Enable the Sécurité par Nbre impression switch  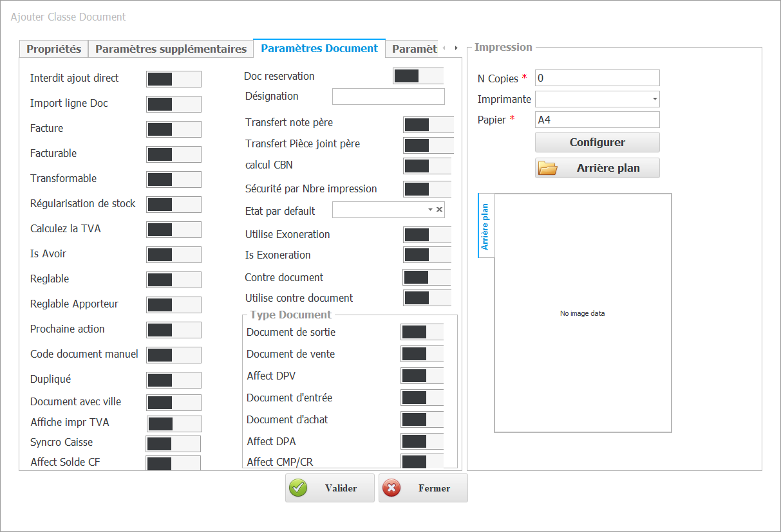426,188
